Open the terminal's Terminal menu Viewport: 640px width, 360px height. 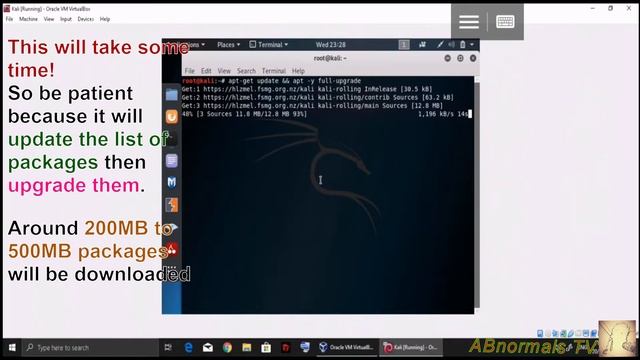273,71
